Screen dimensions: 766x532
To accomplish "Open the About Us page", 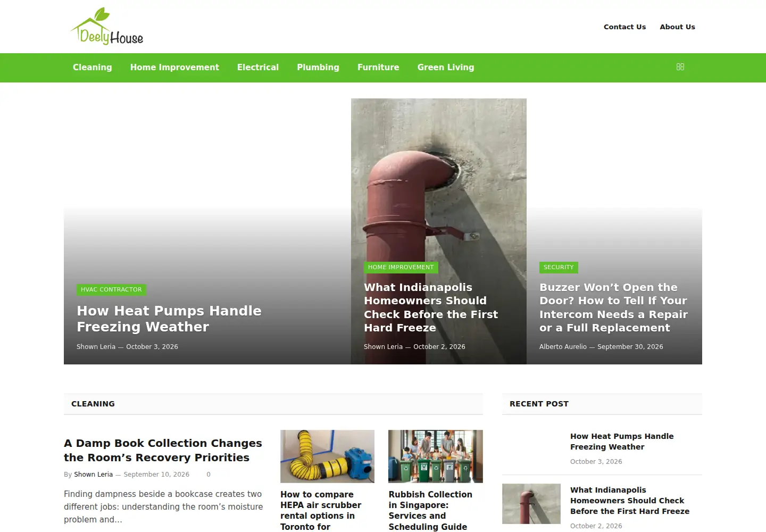I will coord(677,27).
